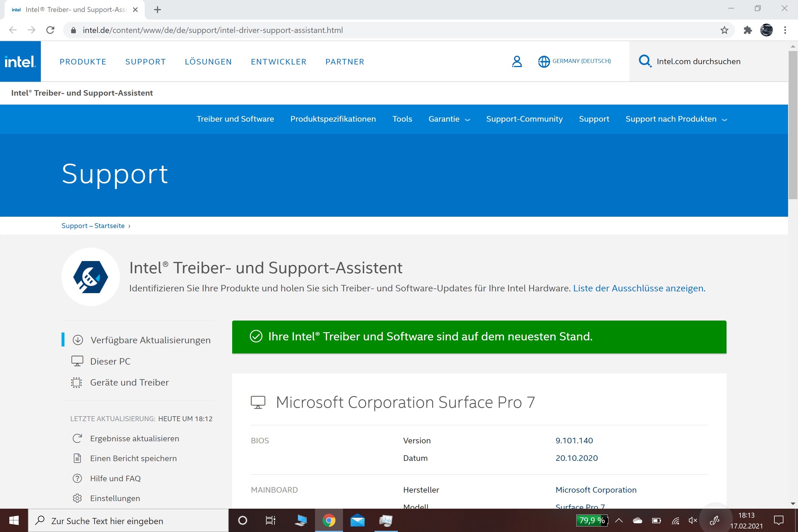Viewport: 798px width, 532px height.
Task: Click the Hilfe und FAQ question icon
Action: [77, 478]
